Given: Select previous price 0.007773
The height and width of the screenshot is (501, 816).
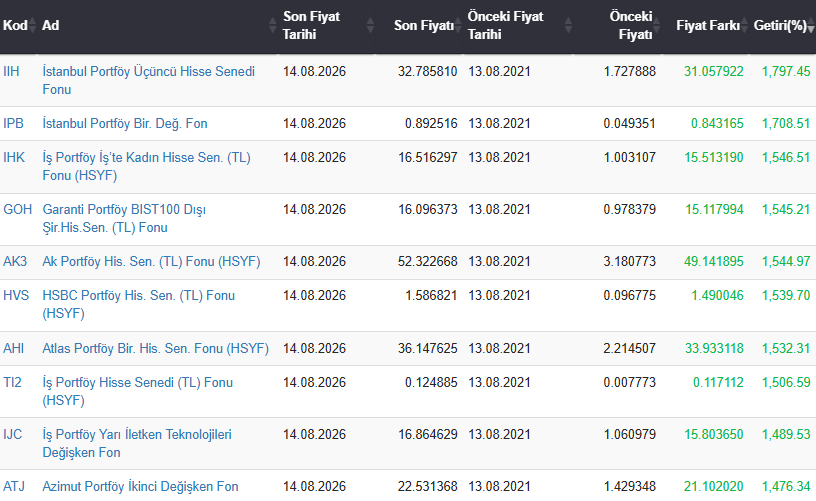Looking at the screenshot, I should click(x=630, y=382).
